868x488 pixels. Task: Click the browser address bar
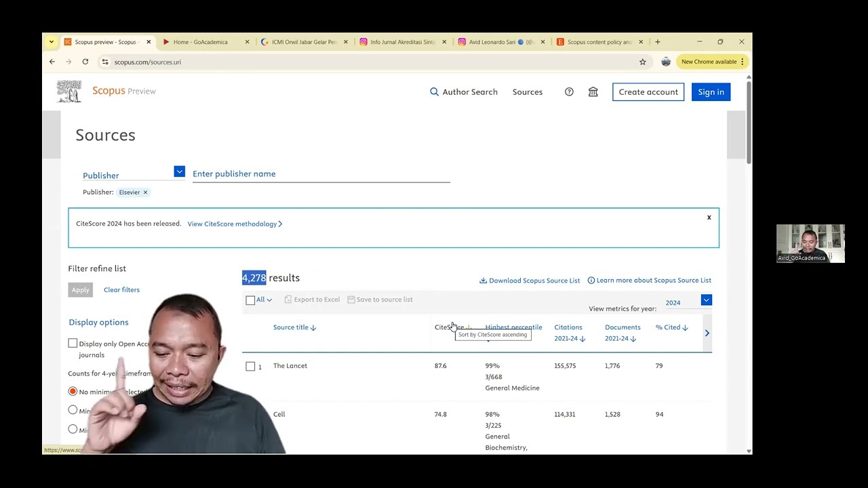click(x=373, y=62)
